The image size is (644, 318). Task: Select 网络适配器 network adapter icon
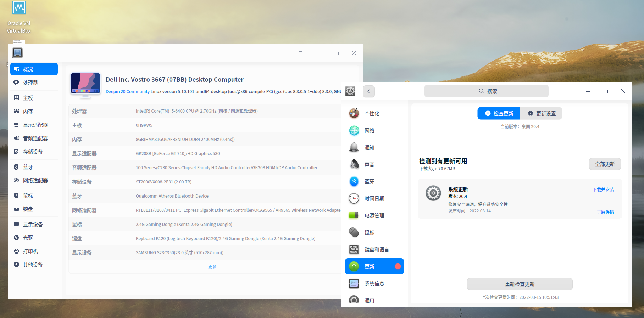coord(16,180)
